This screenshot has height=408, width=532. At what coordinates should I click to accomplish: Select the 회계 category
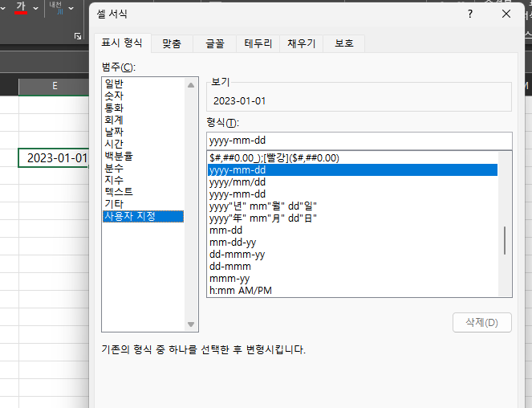[144, 120]
